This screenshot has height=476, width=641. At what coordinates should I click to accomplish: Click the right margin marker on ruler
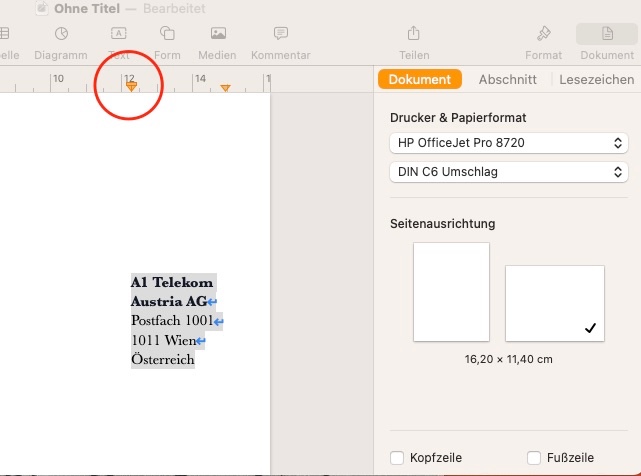pyautogui.click(x=225, y=90)
